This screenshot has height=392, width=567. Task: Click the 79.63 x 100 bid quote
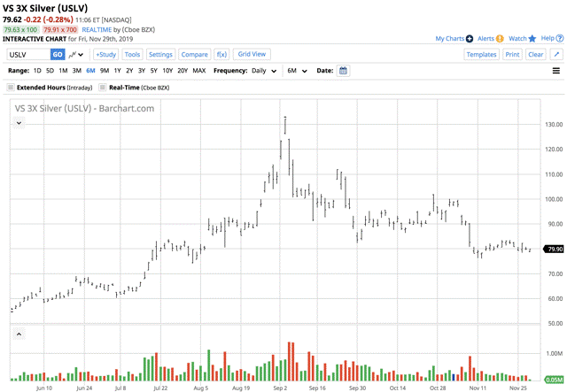point(20,29)
